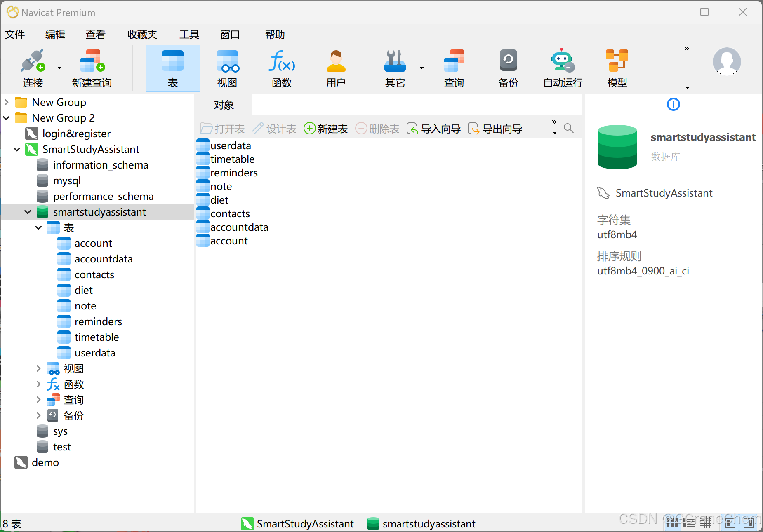This screenshot has height=532, width=763.
Task: Expand the 备份 tree node
Action: coord(38,415)
